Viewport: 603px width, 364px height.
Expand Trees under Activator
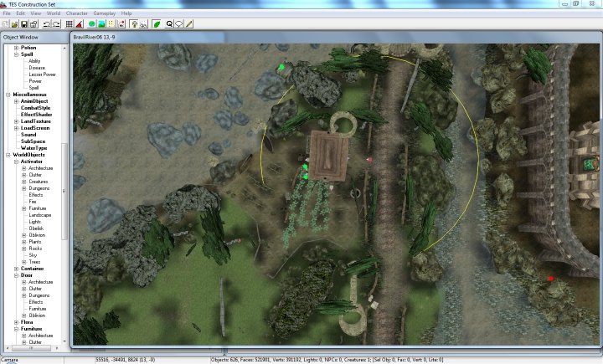(x=23, y=262)
